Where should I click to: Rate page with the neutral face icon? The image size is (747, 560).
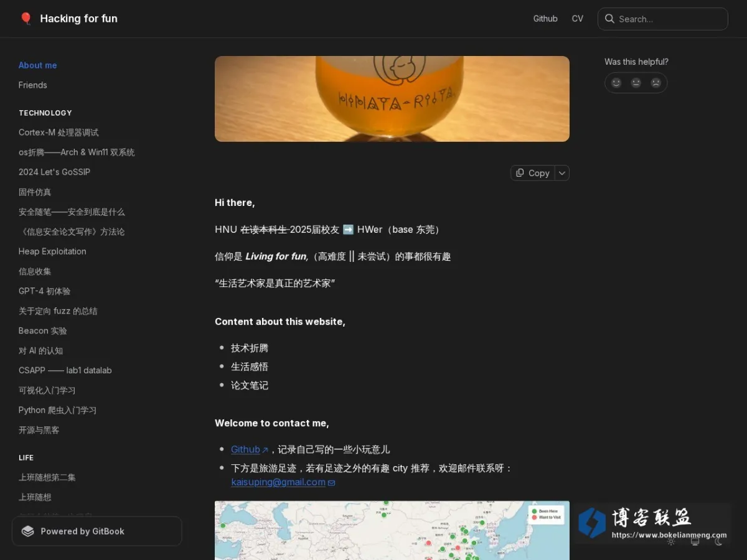click(636, 83)
